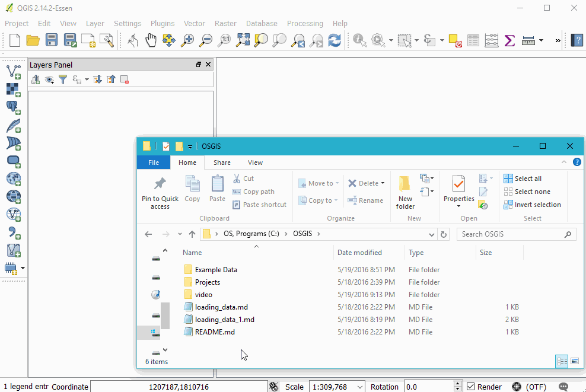Click the Coordinate input field in status bar

point(179,387)
